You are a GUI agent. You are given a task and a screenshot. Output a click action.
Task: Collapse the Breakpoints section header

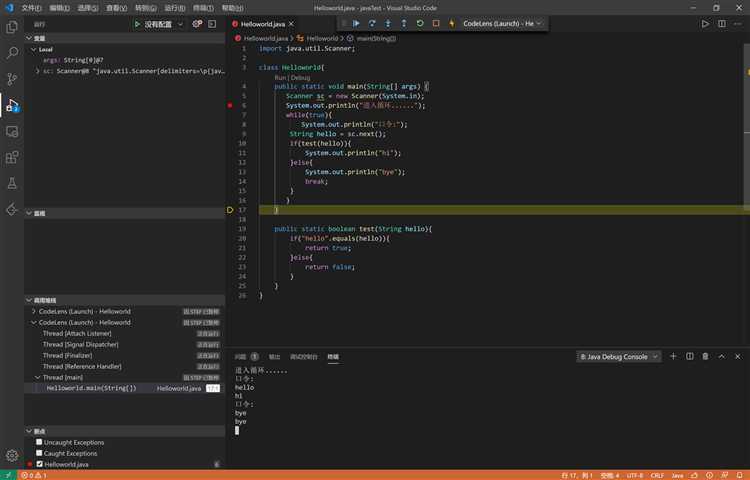click(124, 431)
